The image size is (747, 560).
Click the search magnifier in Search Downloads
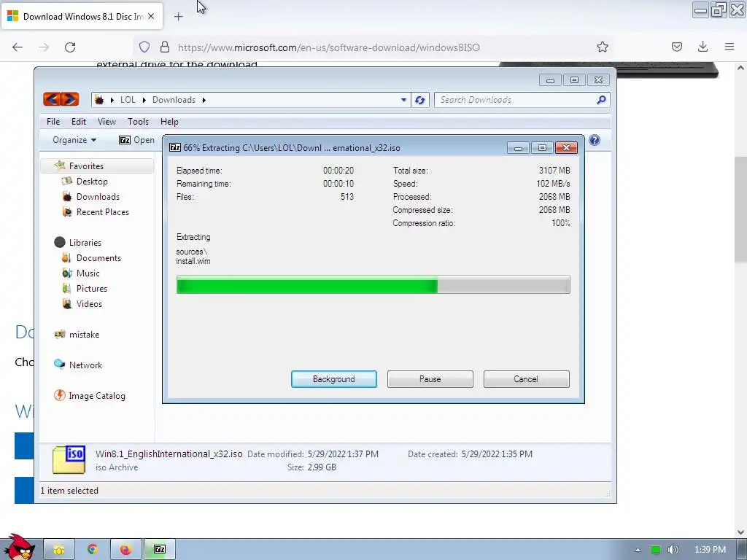click(601, 99)
